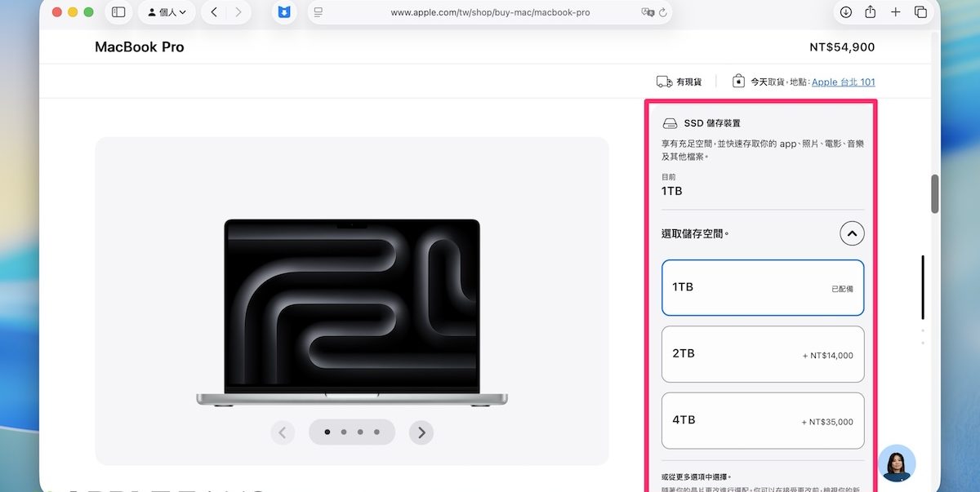Open the Share menu
980x492 pixels.
click(x=871, y=12)
